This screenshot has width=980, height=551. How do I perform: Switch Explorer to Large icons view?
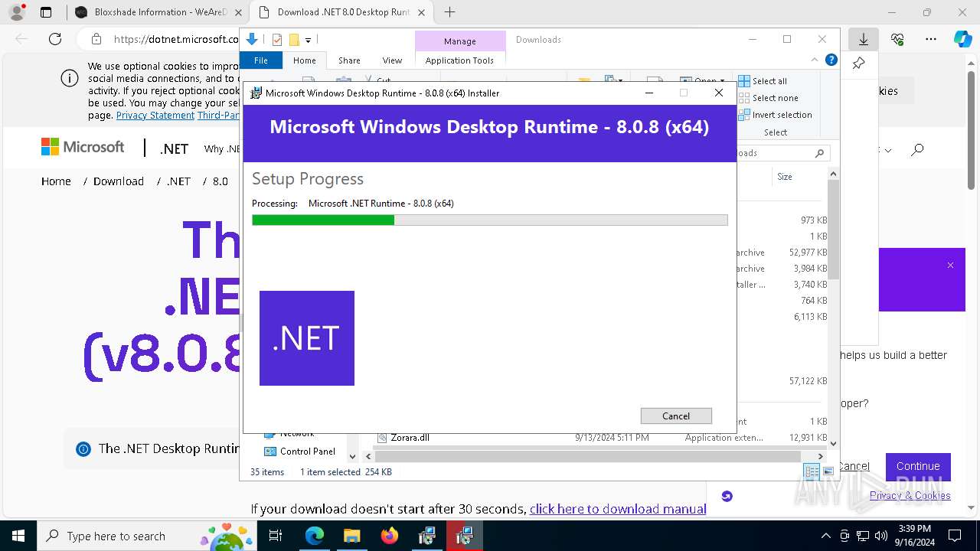(828, 471)
